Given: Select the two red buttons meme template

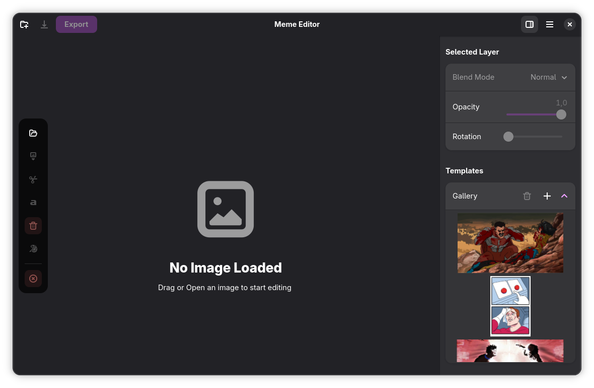Looking at the screenshot, I should (510, 306).
